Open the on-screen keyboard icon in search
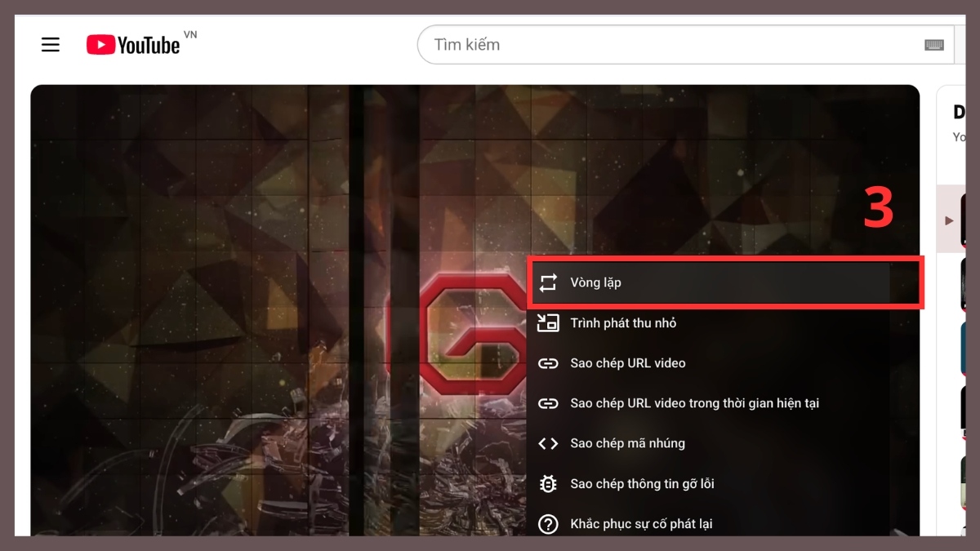Image resolution: width=980 pixels, height=551 pixels. (934, 45)
